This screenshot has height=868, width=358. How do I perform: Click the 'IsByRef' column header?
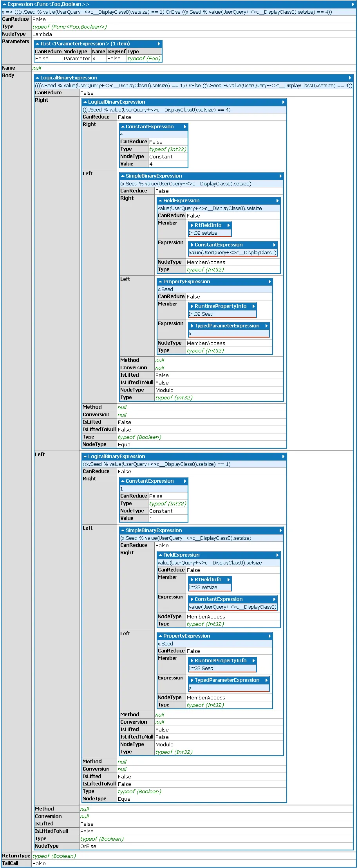116,52
